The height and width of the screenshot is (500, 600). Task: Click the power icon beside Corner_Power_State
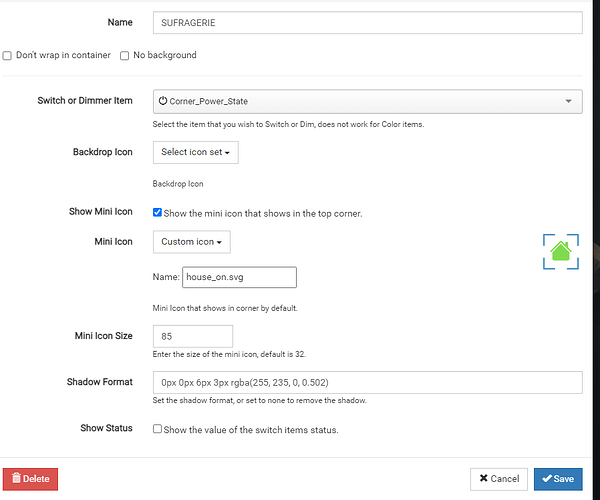coord(163,102)
